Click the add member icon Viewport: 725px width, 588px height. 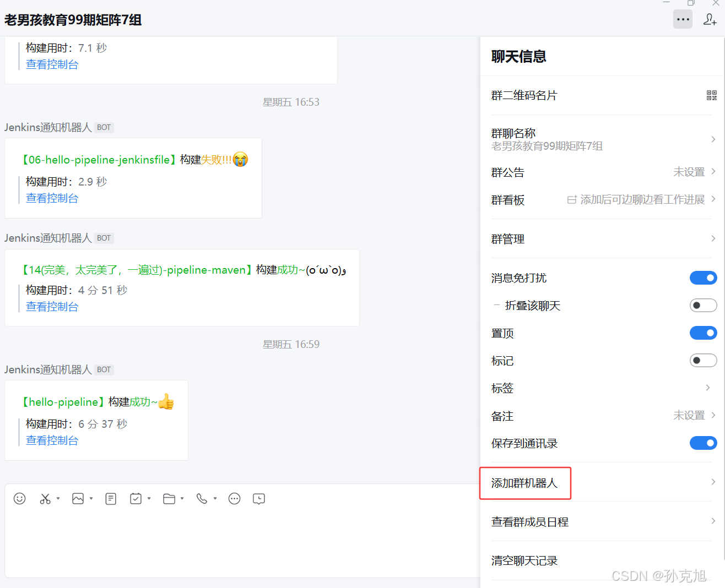710,19
